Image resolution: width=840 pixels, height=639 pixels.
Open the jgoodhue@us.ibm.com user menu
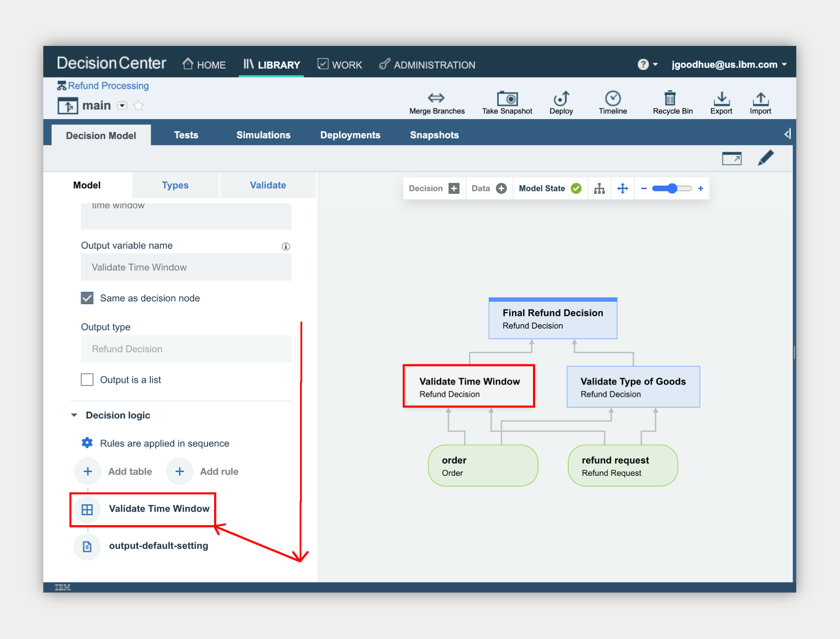(729, 65)
